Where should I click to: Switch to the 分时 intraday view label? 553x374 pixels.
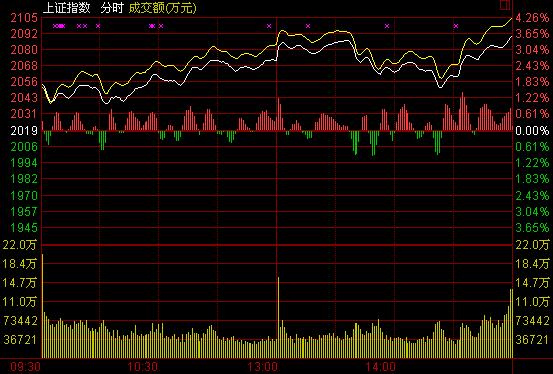pos(111,8)
